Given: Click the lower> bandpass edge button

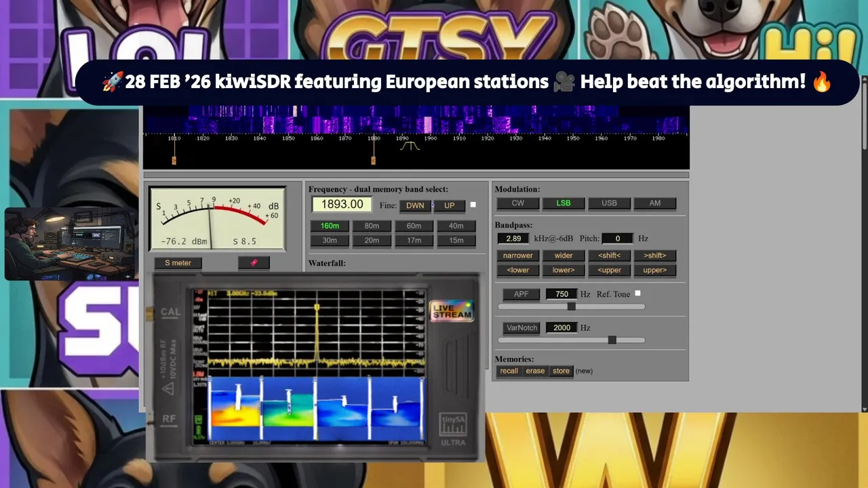Looking at the screenshot, I should tap(564, 270).
